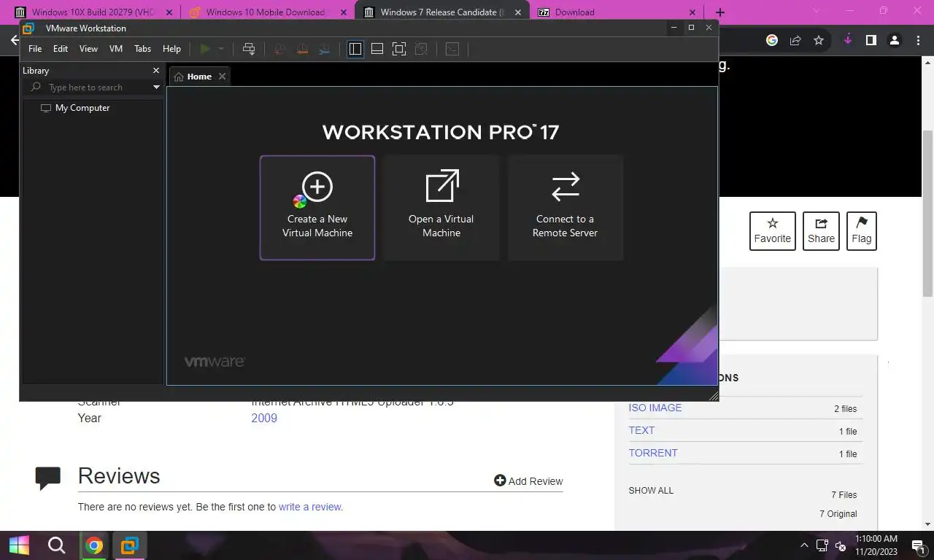
Task: Expand SHOW ALL download options
Action: (x=651, y=491)
